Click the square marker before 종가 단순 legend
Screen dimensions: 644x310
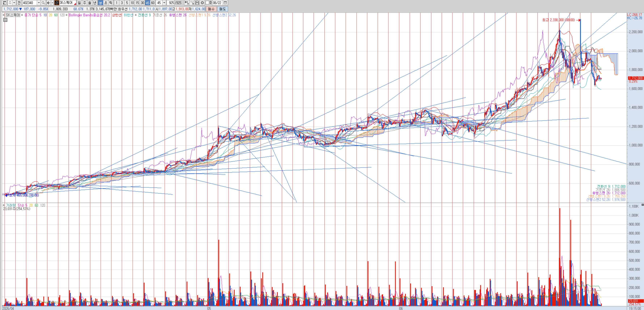pyautogui.click(x=22, y=15)
